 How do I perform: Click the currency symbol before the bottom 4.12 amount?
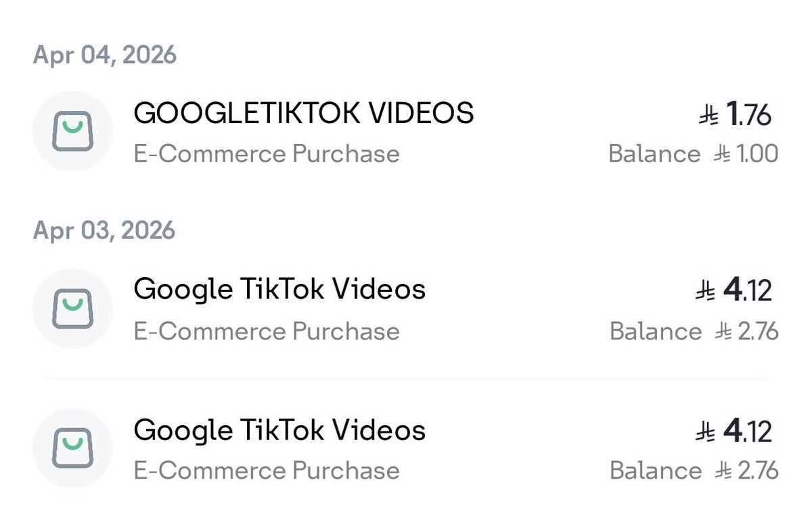pyautogui.click(x=706, y=433)
